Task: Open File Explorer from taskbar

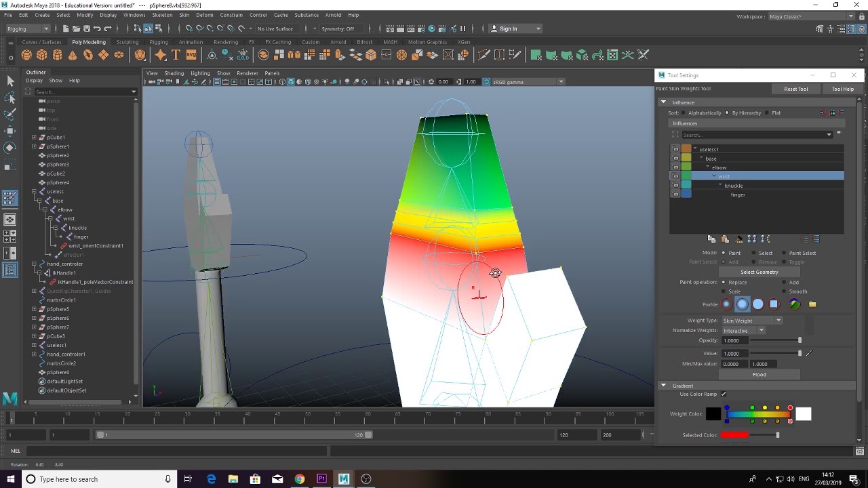Action: [x=233, y=479]
